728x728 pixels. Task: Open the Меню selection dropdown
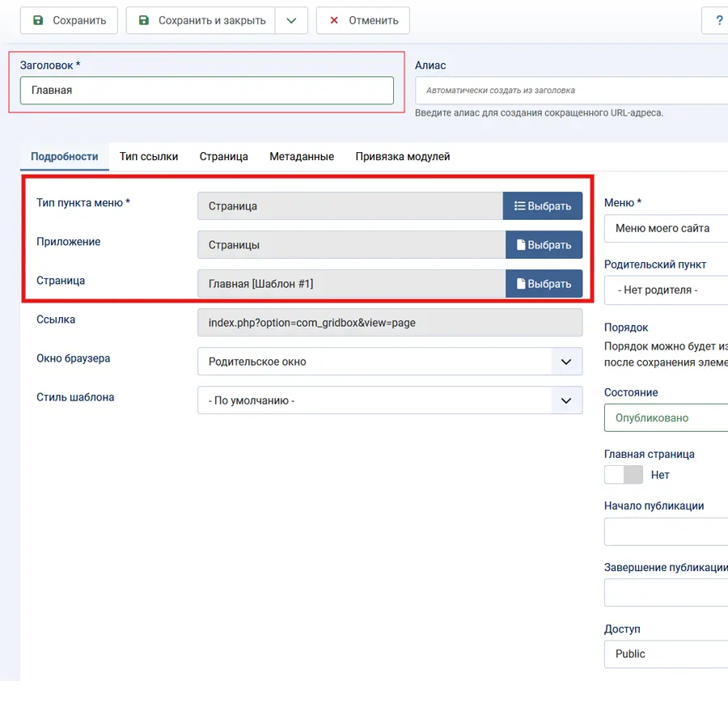[666, 228]
